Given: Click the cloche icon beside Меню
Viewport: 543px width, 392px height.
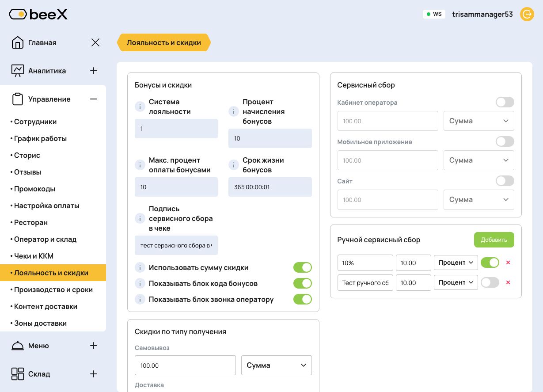Looking at the screenshot, I should [x=18, y=346].
